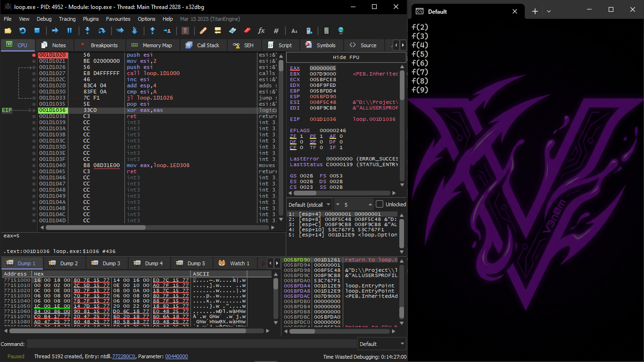Open the Plugins menu
This screenshot has width=644, height=362.
tap(91, 19)
